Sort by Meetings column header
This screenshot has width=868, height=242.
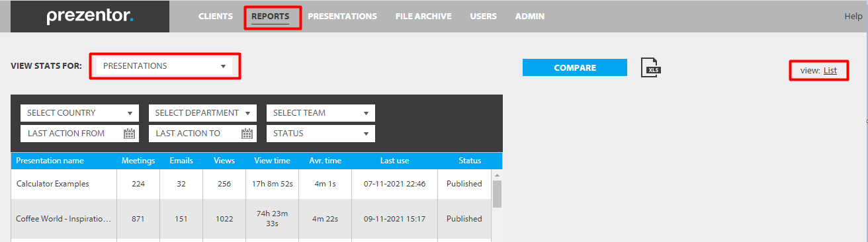click(x=138, y=161)
